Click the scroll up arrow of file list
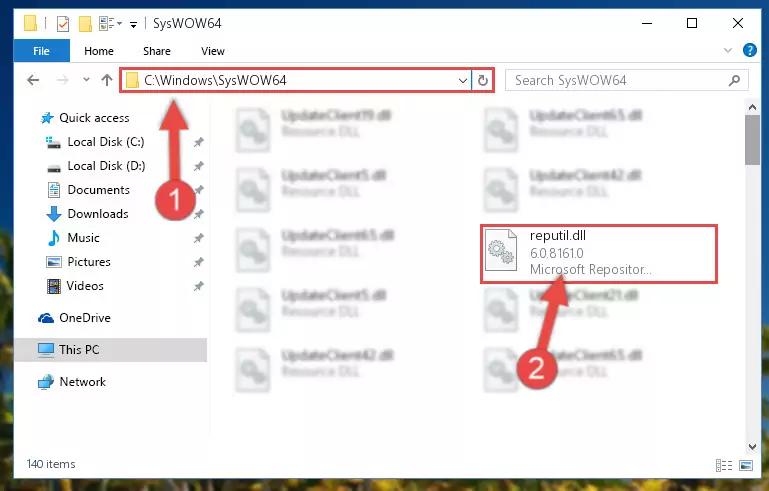 [x=752, y=107]
